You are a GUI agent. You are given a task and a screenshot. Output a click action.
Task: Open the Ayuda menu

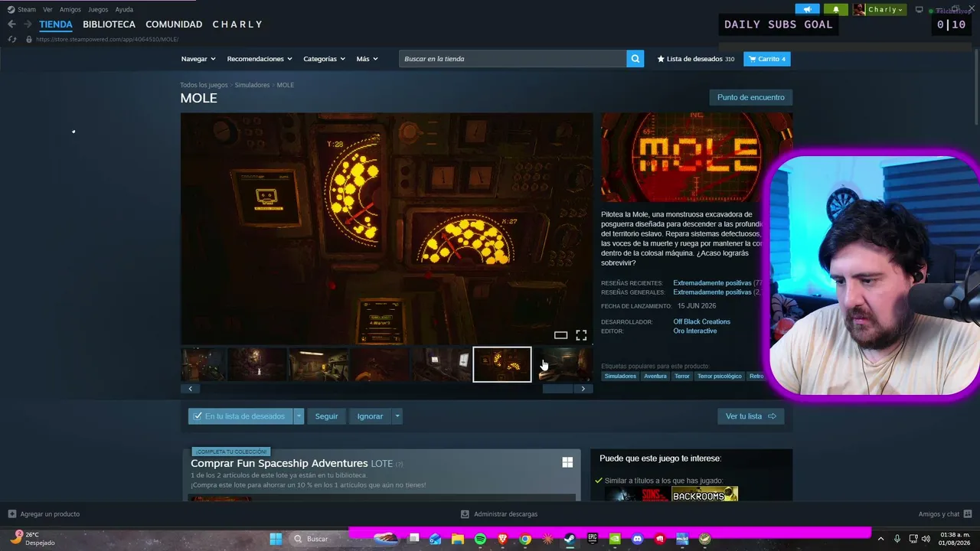tap(124, 9)
